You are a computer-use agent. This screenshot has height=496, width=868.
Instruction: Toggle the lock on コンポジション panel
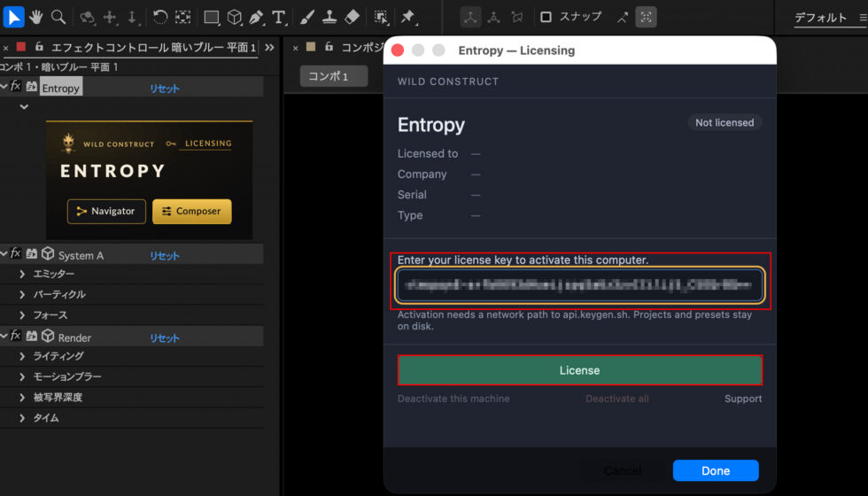[x=329, y=46]
